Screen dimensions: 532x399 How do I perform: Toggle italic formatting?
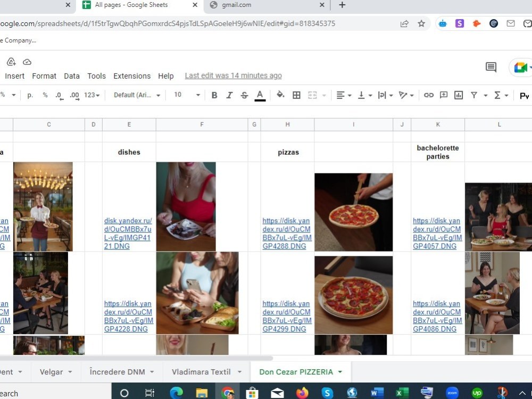click(229, 95)
